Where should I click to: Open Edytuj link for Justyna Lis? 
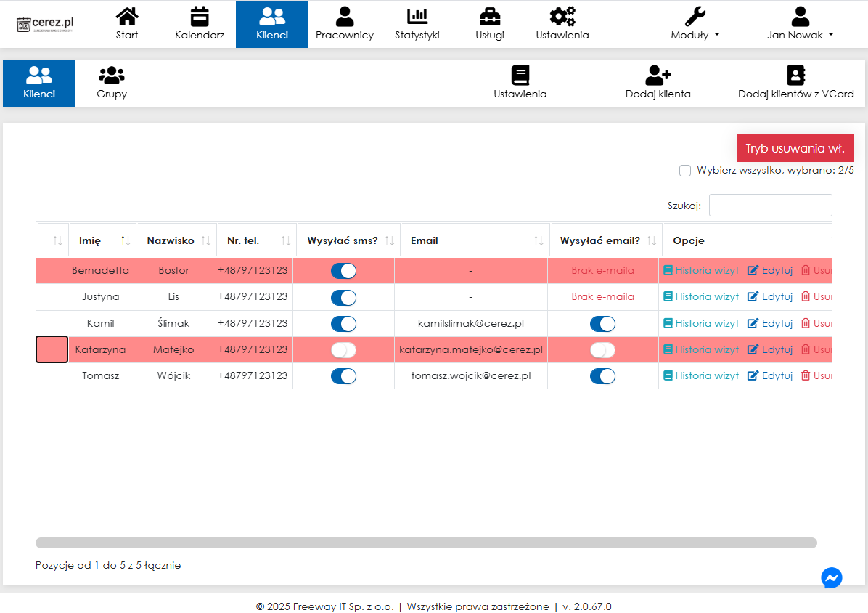[x=770, y=296]
